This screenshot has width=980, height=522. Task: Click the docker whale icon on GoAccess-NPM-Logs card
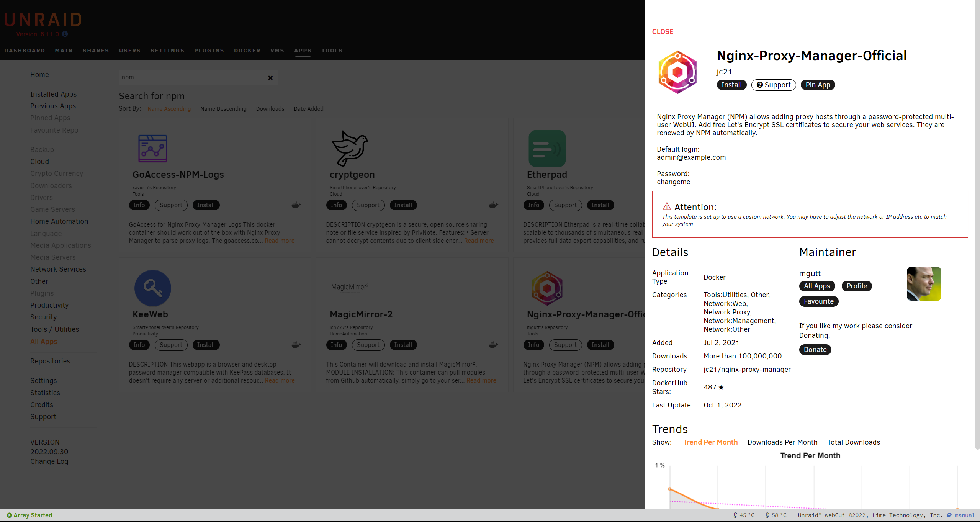[x=296, y=205]
